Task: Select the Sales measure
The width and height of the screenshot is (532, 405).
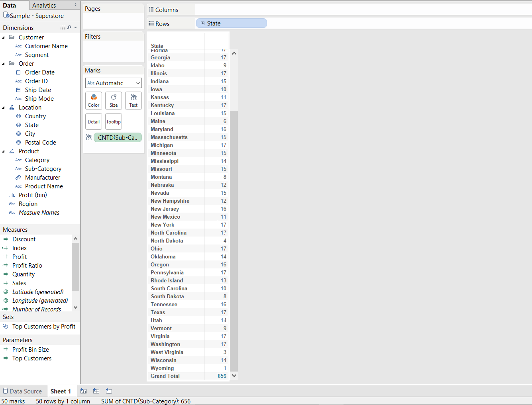Action: 19,283
